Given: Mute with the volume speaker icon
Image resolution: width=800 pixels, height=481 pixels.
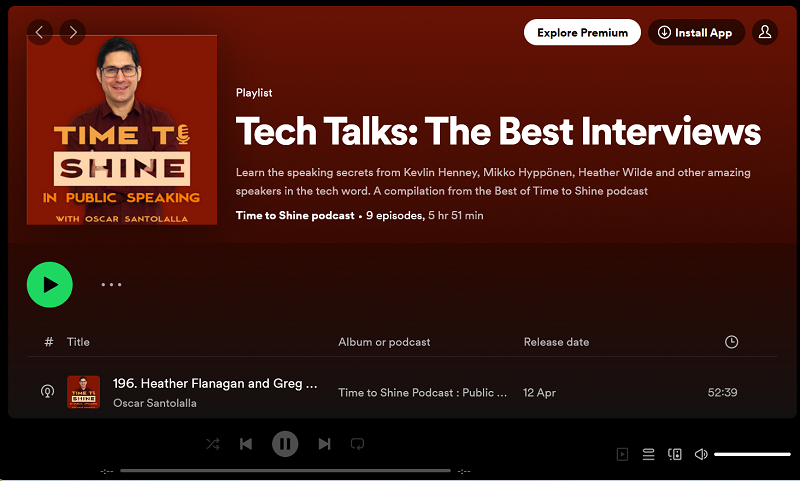Looking at the screenshot, I should coord(701,454).
